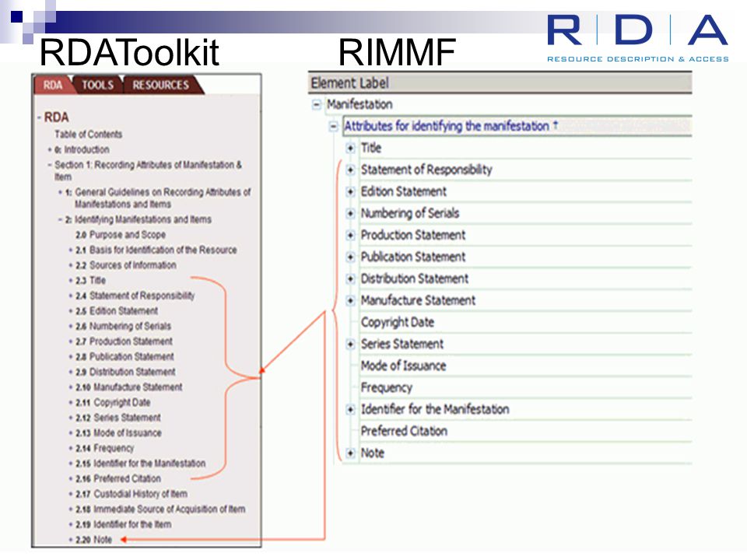Expand the Series Statement element
Screen dimensions: 747x560
(350, 345)
